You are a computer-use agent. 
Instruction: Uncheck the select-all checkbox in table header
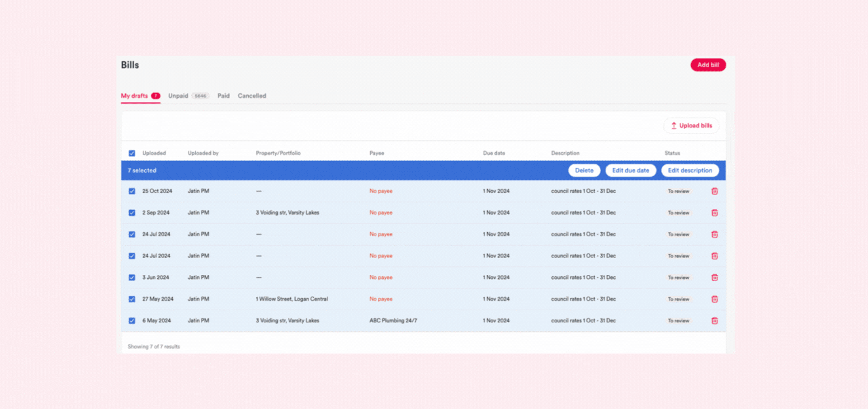[x=132, y=153]
